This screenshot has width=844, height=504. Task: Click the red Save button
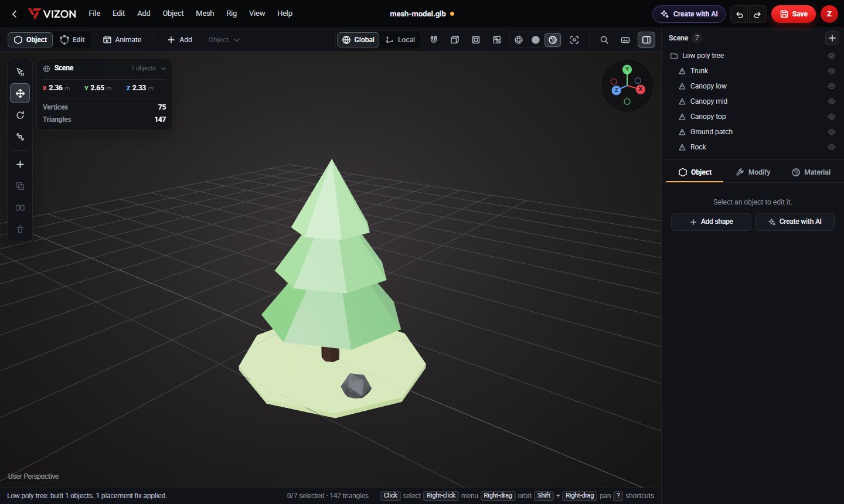pyautogui.click(x=794, y=14)
